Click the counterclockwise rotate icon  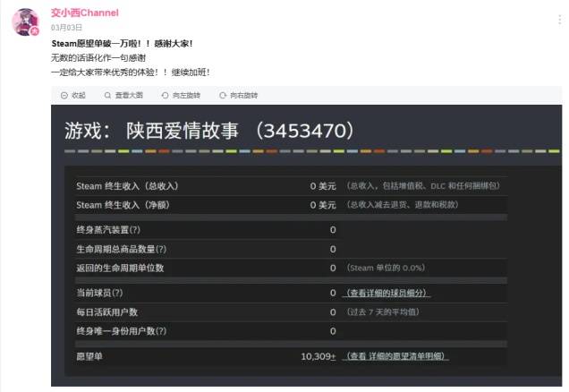[x=166, y=96]
